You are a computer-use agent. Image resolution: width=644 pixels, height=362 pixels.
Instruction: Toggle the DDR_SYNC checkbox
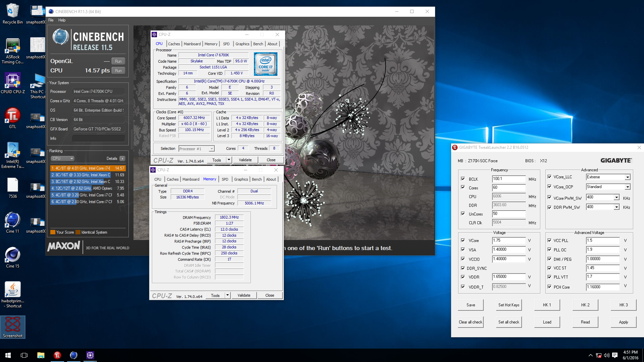coord(463,268)
